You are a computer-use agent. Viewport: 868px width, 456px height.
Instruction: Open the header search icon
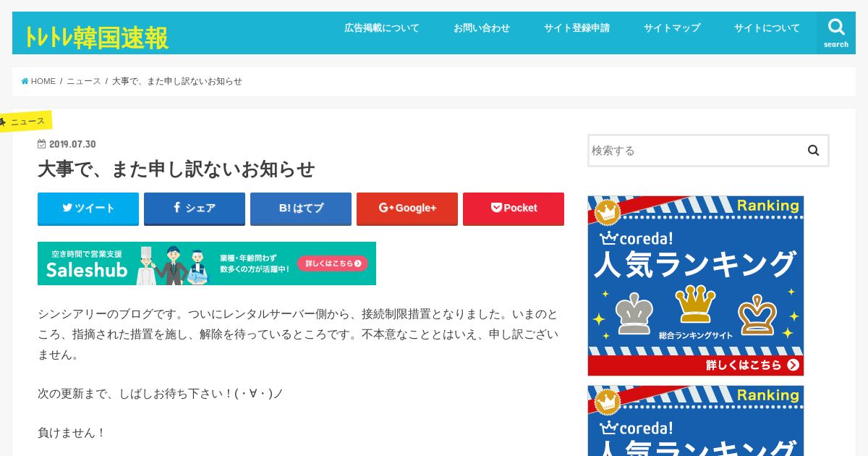coord(836,33)
